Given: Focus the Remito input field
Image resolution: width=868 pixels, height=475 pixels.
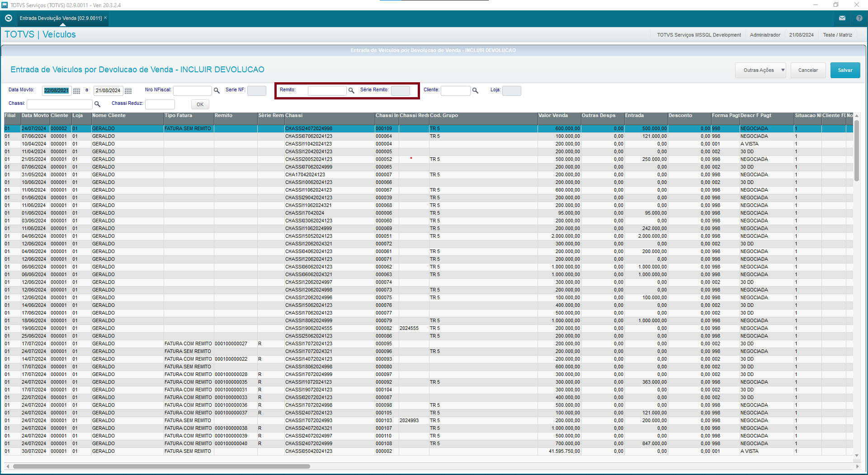Looking at the screenshot, I should [x=327, y=91].
